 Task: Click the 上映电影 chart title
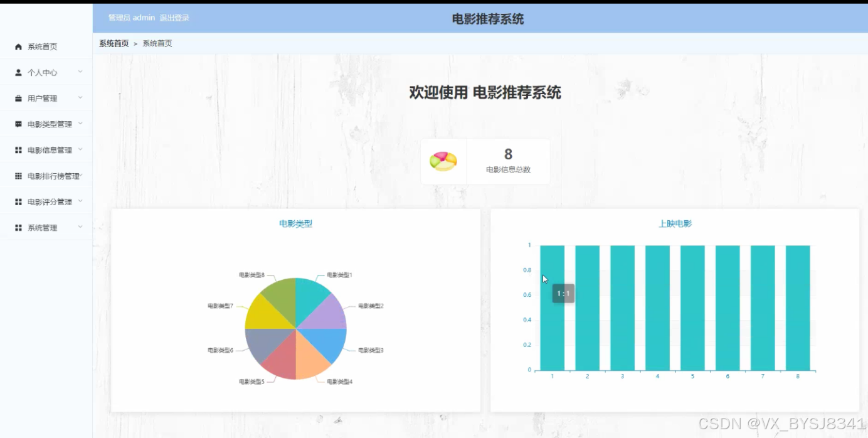(675, 224)
